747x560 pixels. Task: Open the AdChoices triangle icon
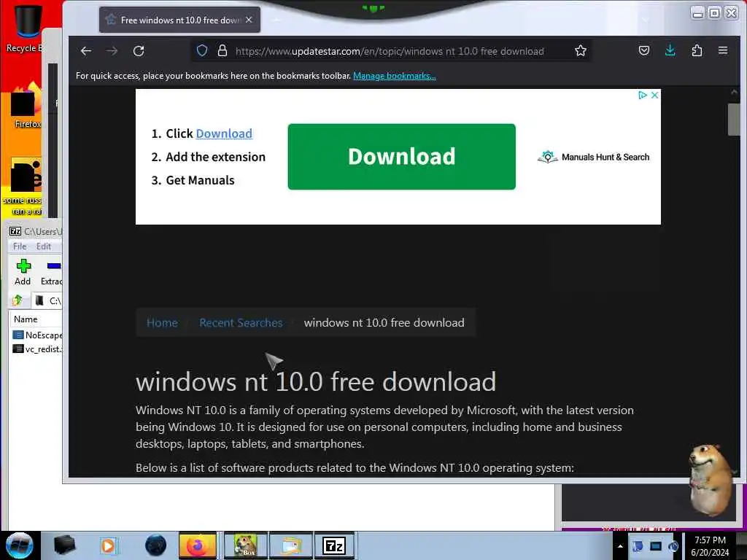642,96
